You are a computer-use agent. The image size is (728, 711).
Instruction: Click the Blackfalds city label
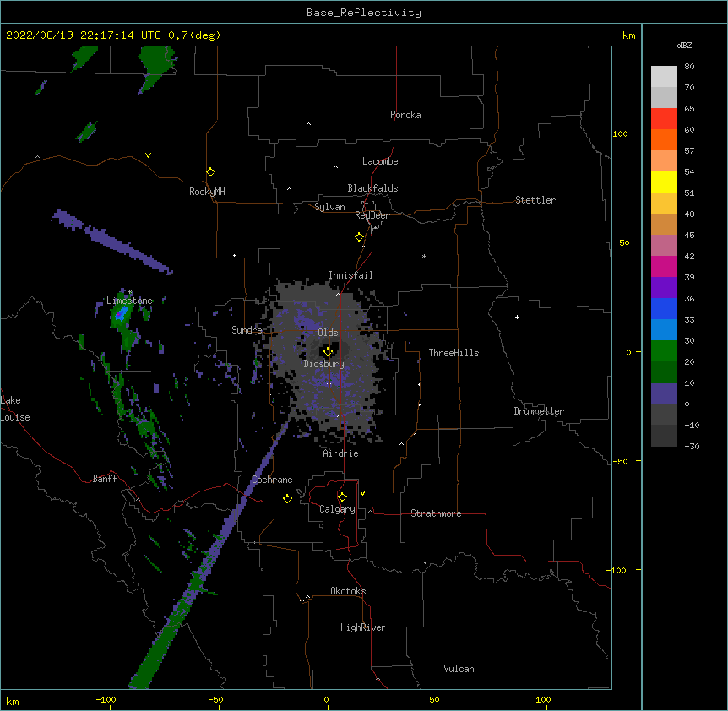tap(372, 188)
